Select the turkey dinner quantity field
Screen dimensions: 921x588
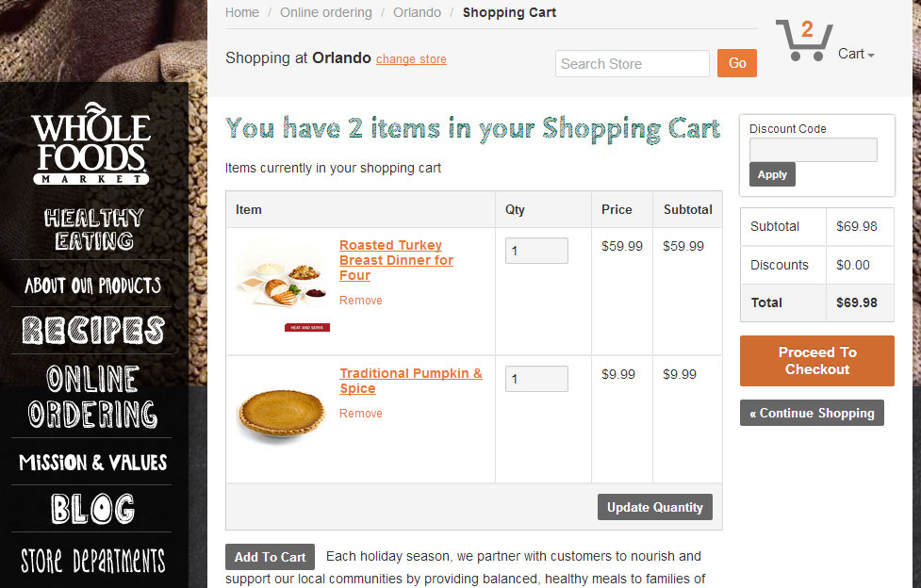click(x=536, y=251)
